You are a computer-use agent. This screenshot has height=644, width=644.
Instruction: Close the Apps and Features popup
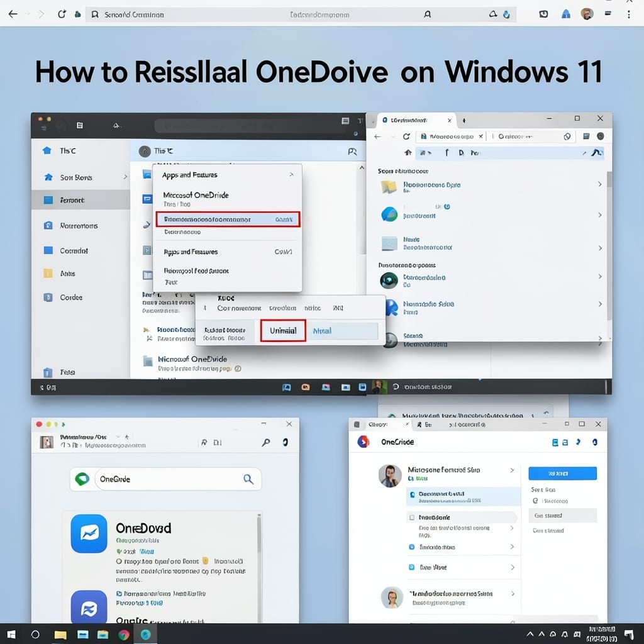point(291,175)
